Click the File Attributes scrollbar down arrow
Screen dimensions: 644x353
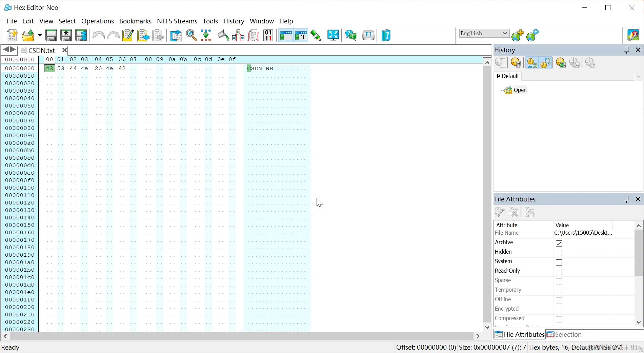639,322
